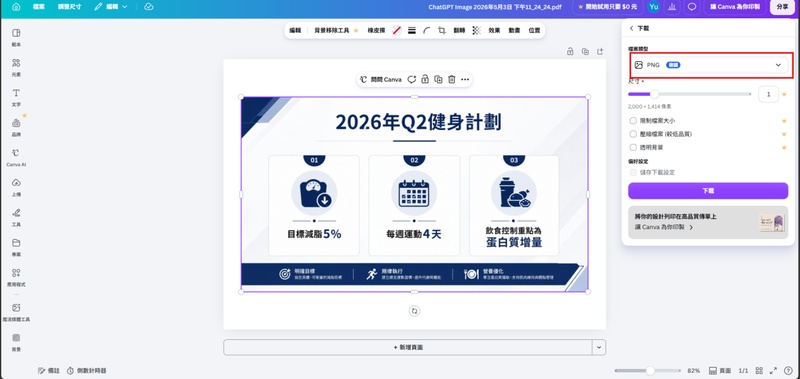Adjust the 尺寸 size slider
The width and height of the screenshot is (800, 379).
point(690,94)
